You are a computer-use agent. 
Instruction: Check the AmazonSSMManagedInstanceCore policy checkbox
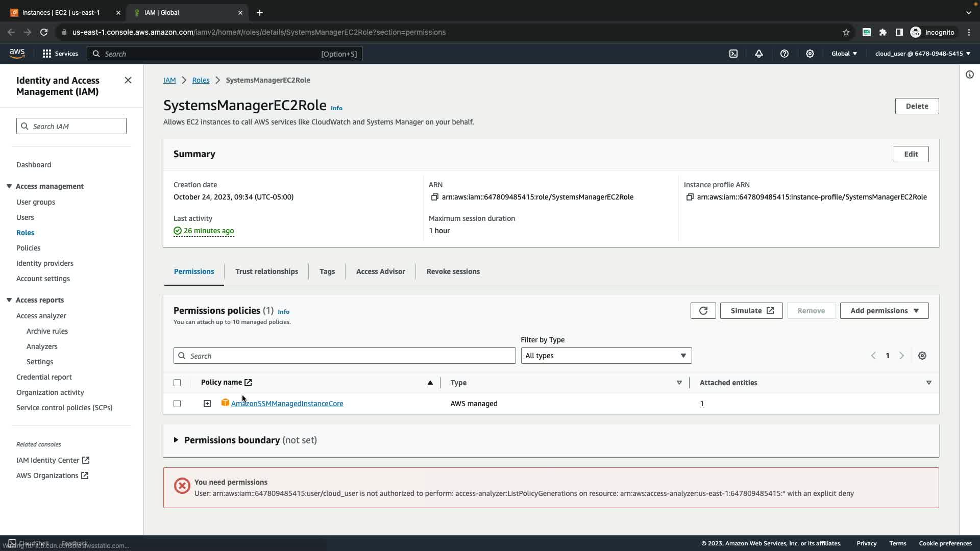tap(177, 404)
